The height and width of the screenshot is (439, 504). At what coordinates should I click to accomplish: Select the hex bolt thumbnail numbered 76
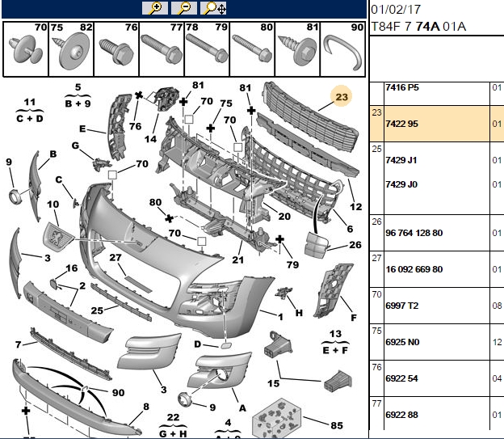116,49
